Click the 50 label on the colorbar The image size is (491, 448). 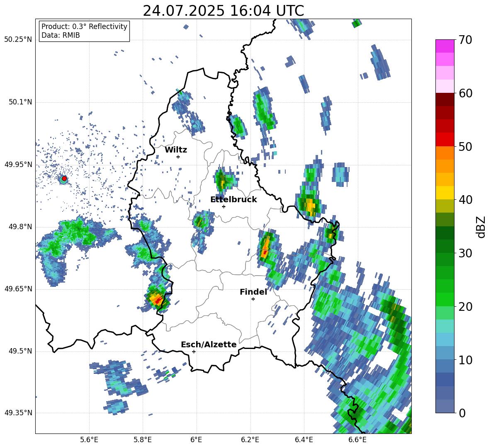(465, 146)
